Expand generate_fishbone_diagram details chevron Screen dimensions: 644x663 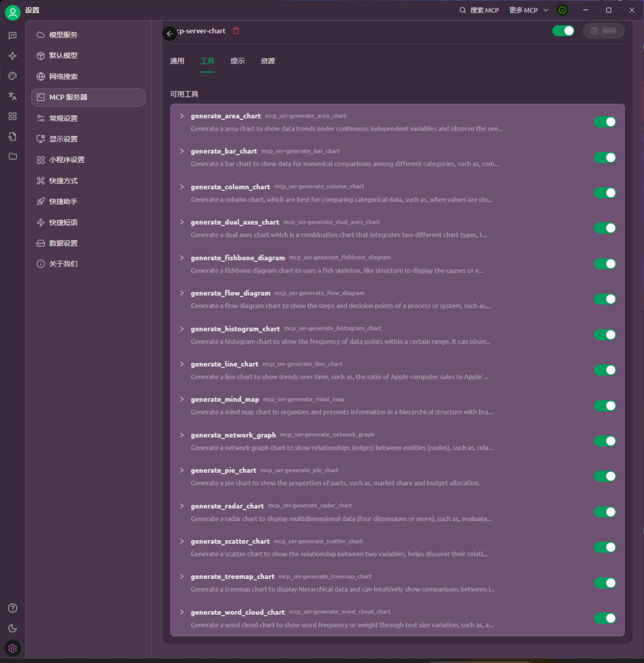click(182, 258)
